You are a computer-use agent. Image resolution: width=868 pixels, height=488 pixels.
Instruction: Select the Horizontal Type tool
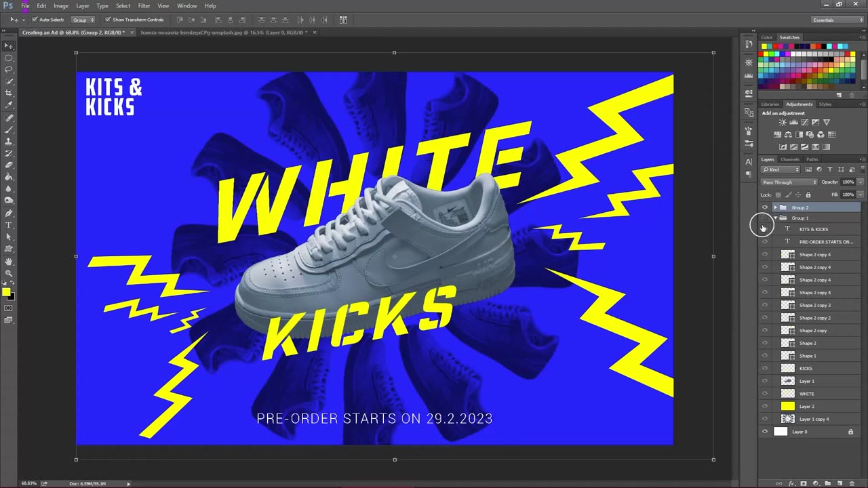point(9,225)
